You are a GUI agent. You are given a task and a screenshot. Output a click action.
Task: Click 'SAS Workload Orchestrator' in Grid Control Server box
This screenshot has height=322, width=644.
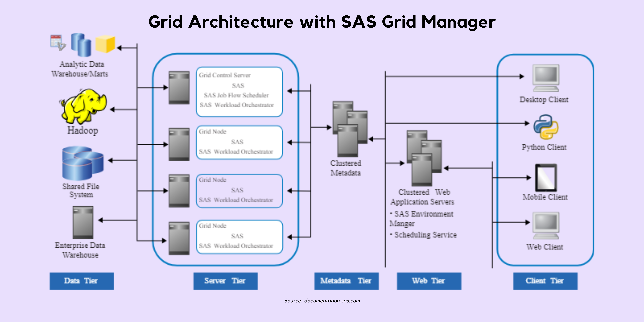(237, 105)
